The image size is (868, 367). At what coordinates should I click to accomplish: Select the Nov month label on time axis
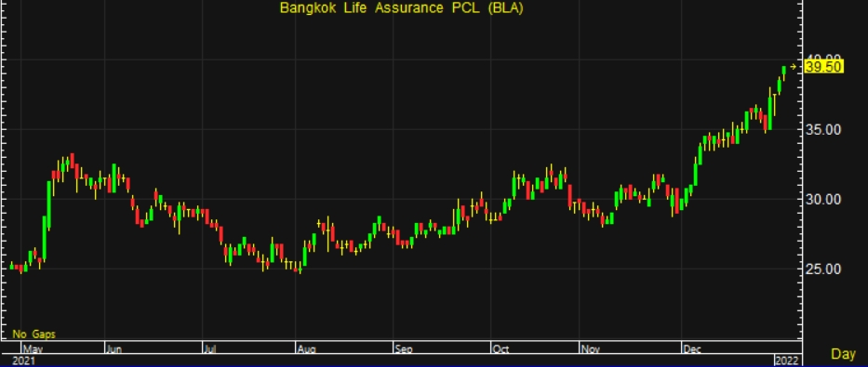(x=591, y=348)
